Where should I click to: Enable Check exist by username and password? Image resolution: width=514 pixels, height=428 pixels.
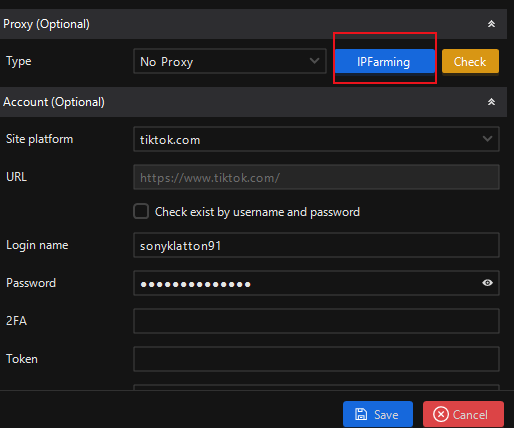coord(141,211)
